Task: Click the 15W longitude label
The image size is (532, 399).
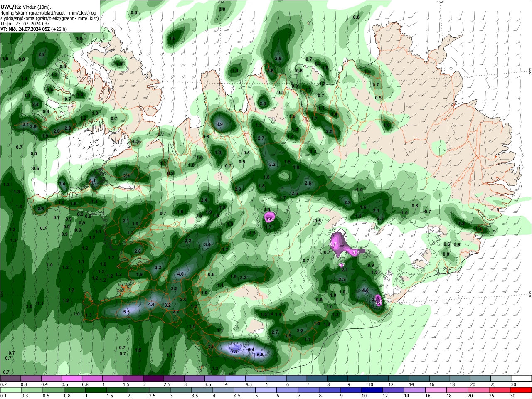Action: (440, 2)
